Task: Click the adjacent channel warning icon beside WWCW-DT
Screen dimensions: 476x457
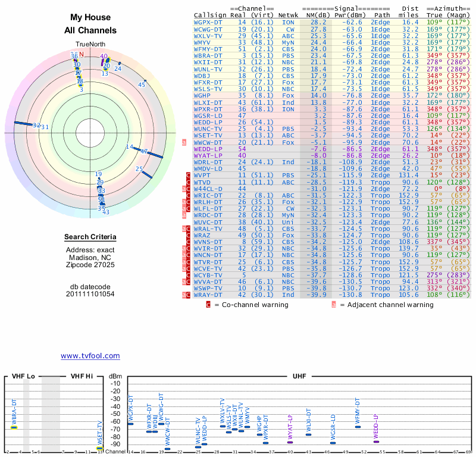Action: (184, 143)
